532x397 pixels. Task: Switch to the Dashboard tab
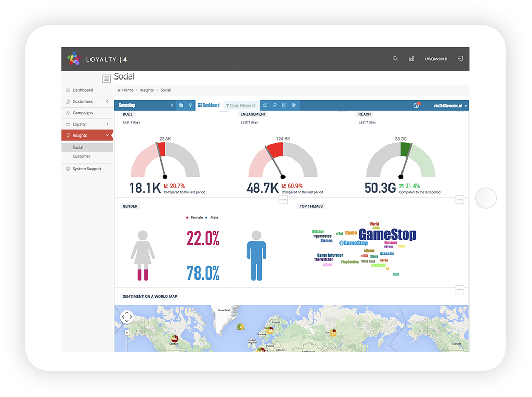[209, 105]
